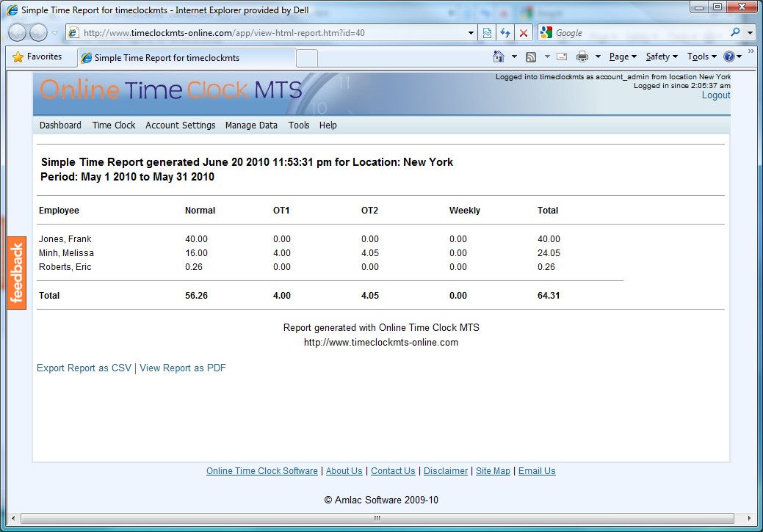Click the Export Report as CSV link
Screen dimensions: 763x532
coord(84,368)
